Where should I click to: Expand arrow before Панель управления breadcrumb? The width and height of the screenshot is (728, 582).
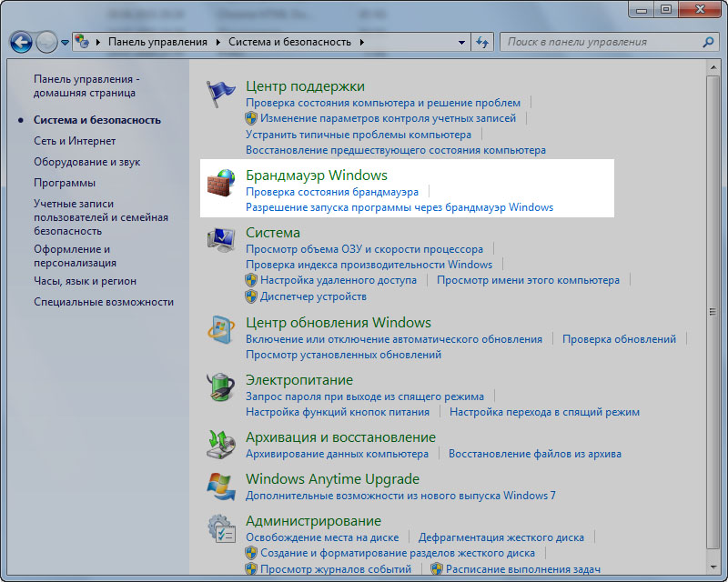click(x=98, y=42)
